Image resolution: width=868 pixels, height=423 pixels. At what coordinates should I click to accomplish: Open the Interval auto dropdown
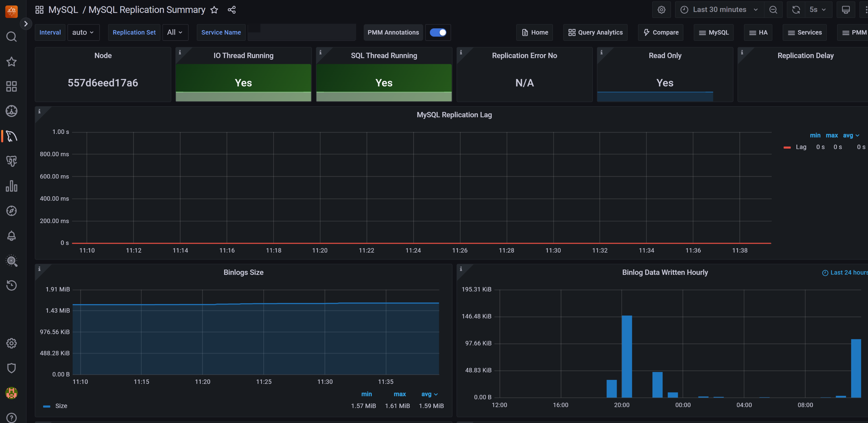[83, 32]
